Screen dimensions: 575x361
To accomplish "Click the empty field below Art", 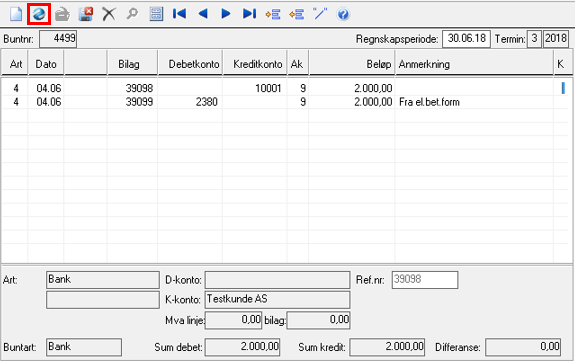I will 103,300.
